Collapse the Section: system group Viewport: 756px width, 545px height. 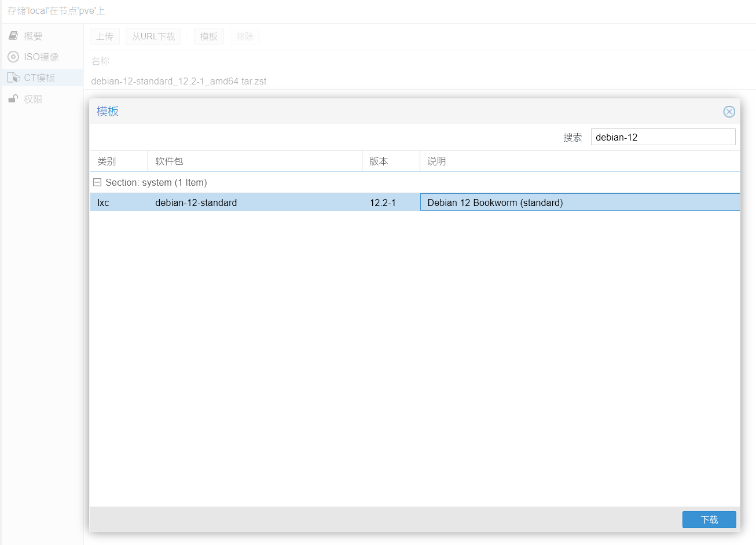pyautogui.click(x=97, y=182)
